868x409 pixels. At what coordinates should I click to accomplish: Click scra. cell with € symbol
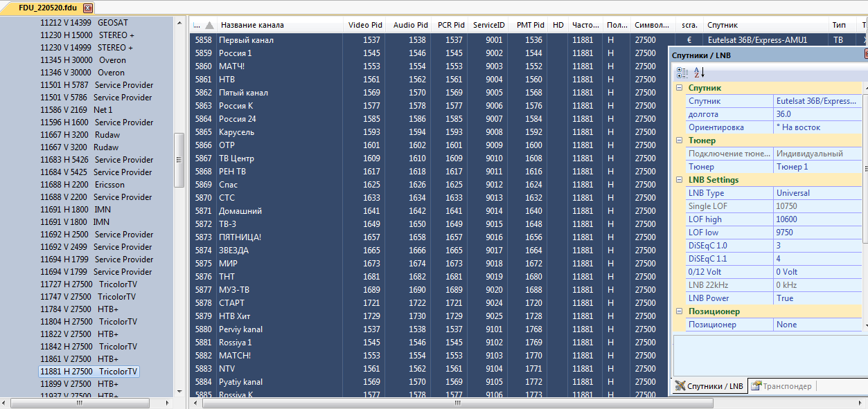click(x=689, y=40)
